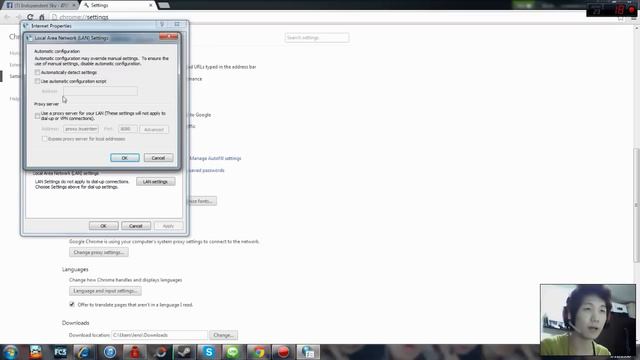Screen dimensions: 640x360
Task: Click the webcam overlay thumbnail
Action: 588,320
